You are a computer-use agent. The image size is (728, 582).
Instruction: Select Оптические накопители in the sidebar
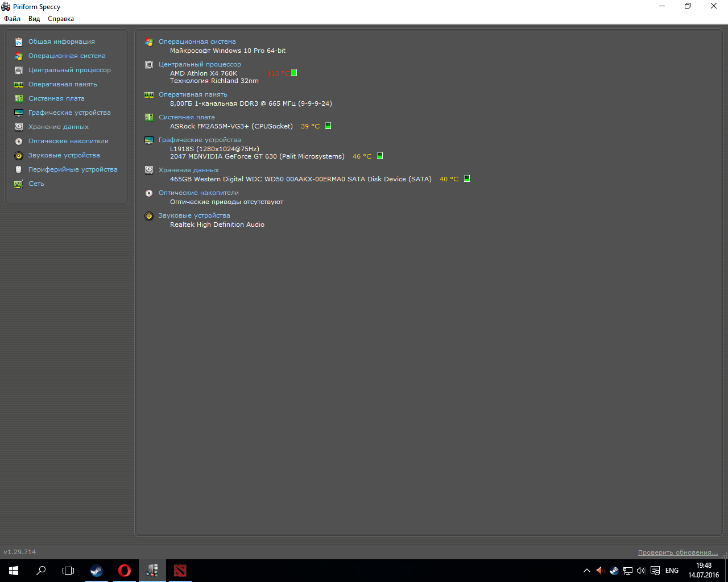coord(68,141)
